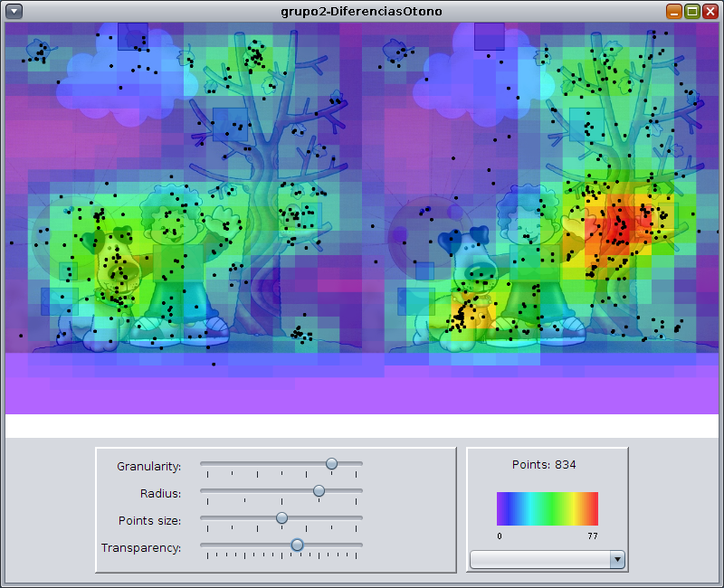Click the Radius slider handle
This screenshot has width=724, height=588.
(319, 490)
